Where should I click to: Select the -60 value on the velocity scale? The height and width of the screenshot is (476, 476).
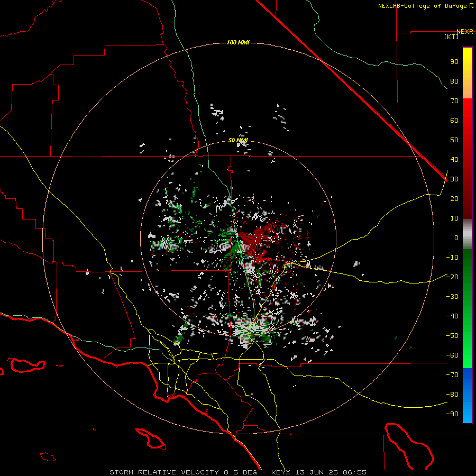point(452,355)
